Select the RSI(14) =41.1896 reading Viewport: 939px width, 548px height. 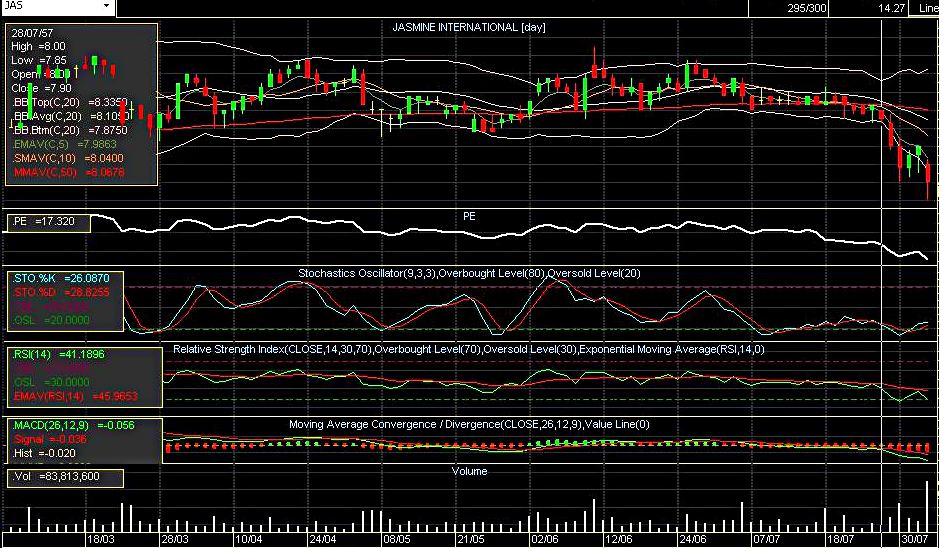[x=59, y=354]
